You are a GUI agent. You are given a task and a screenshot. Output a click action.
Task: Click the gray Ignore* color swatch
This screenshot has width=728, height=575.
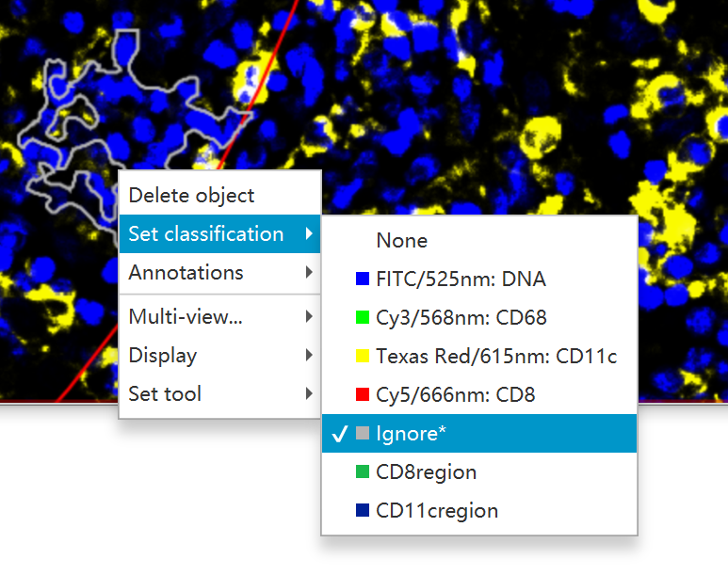point(362,434)
